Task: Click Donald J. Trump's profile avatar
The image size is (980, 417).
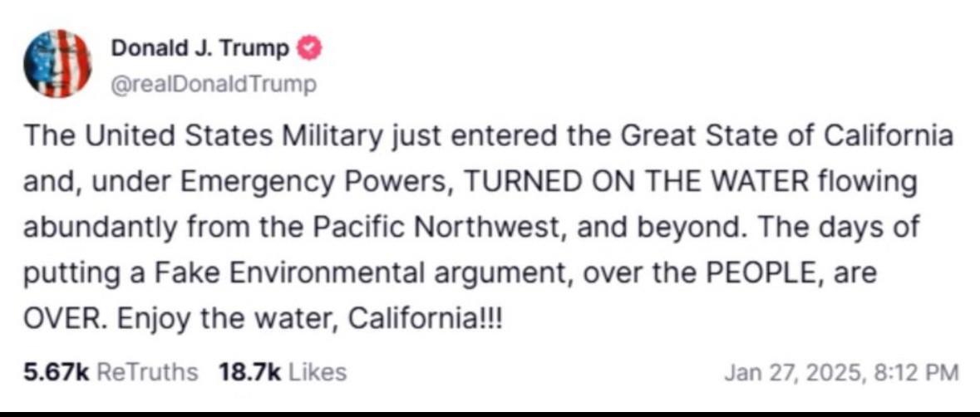Action: pos(57,64)
